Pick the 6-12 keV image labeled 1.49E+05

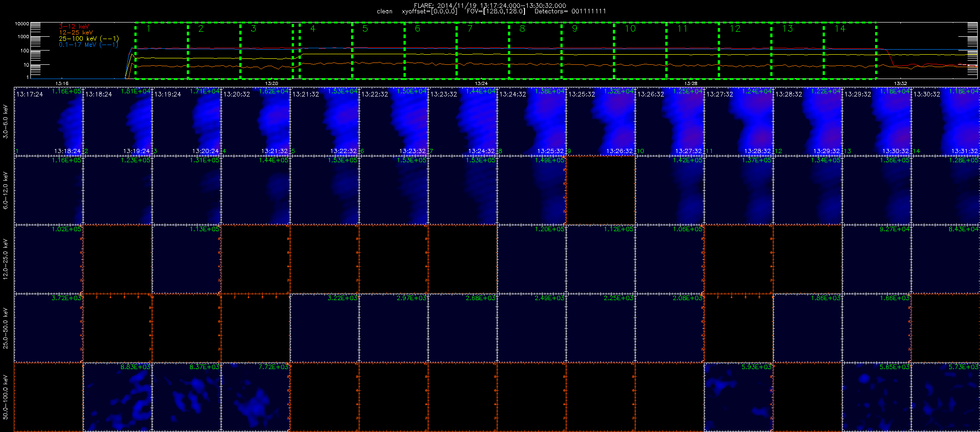pos(532,190)
